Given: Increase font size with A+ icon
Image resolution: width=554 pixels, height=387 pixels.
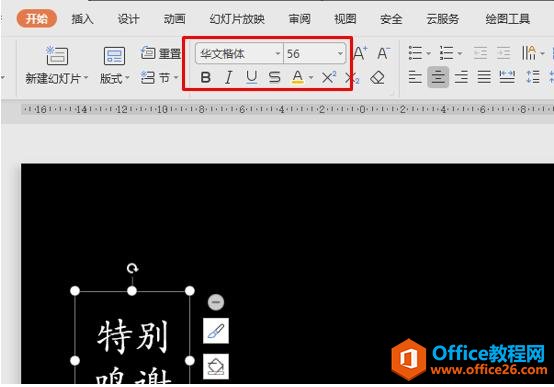Looking at the screenshot, I should pos(360,53).
